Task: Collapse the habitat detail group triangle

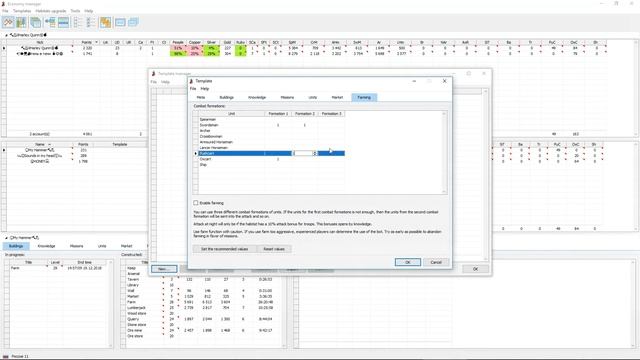Action: [x=6, y=238]
